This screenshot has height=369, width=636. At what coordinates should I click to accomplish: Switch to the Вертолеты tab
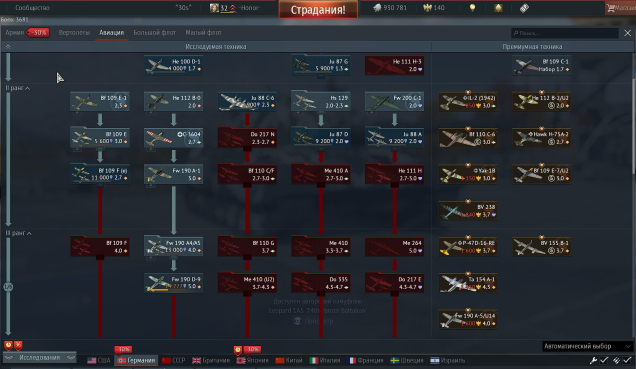click(x=74, y=32)
